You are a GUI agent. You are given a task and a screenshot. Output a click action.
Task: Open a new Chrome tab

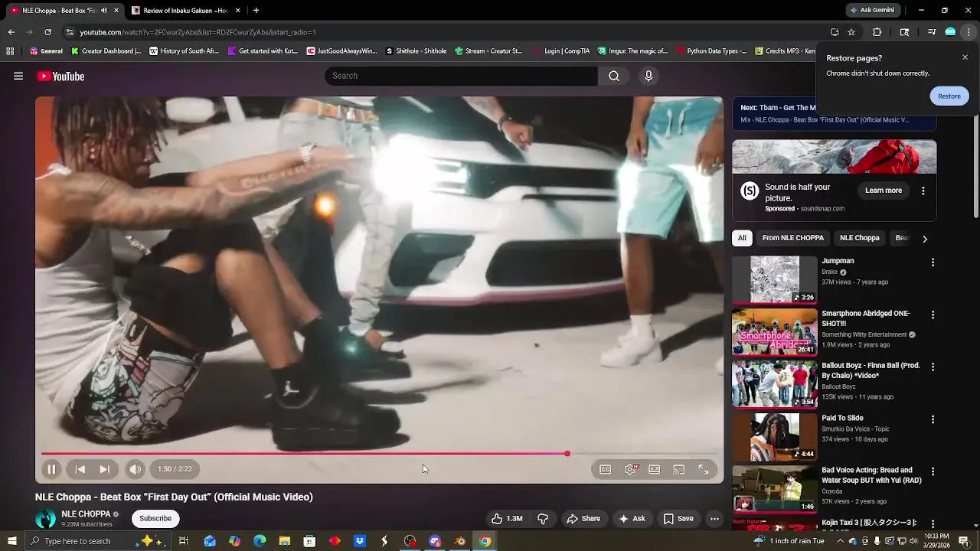point(256,11)
